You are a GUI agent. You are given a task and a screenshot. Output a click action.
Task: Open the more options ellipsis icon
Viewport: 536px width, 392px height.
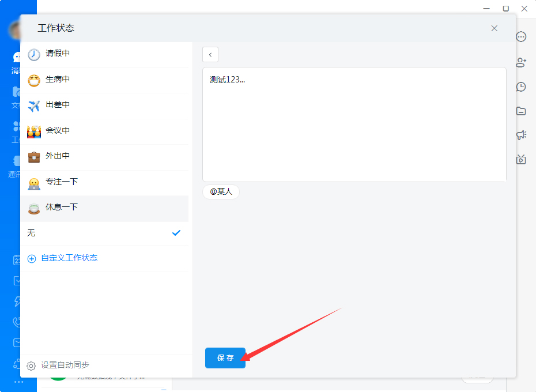click(x=521, y=36)
